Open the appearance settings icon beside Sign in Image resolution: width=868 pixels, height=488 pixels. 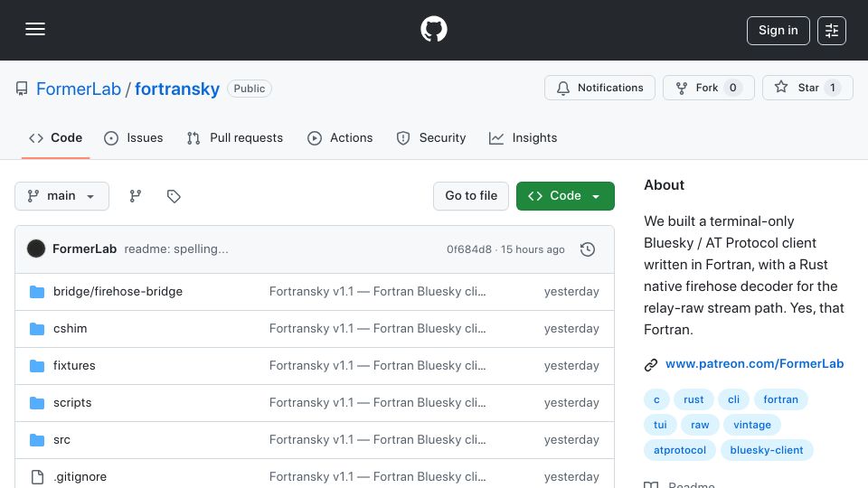coord(832,31)
